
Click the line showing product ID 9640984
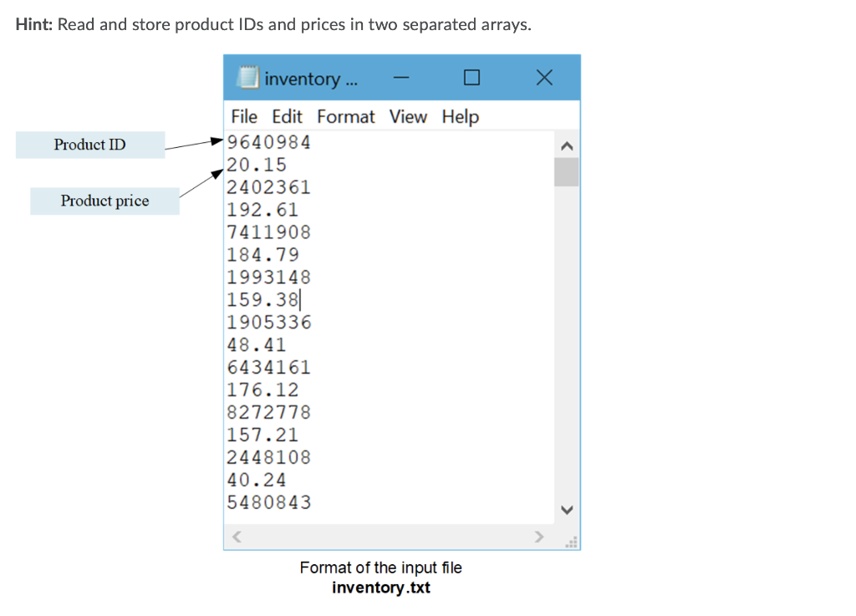268,142
